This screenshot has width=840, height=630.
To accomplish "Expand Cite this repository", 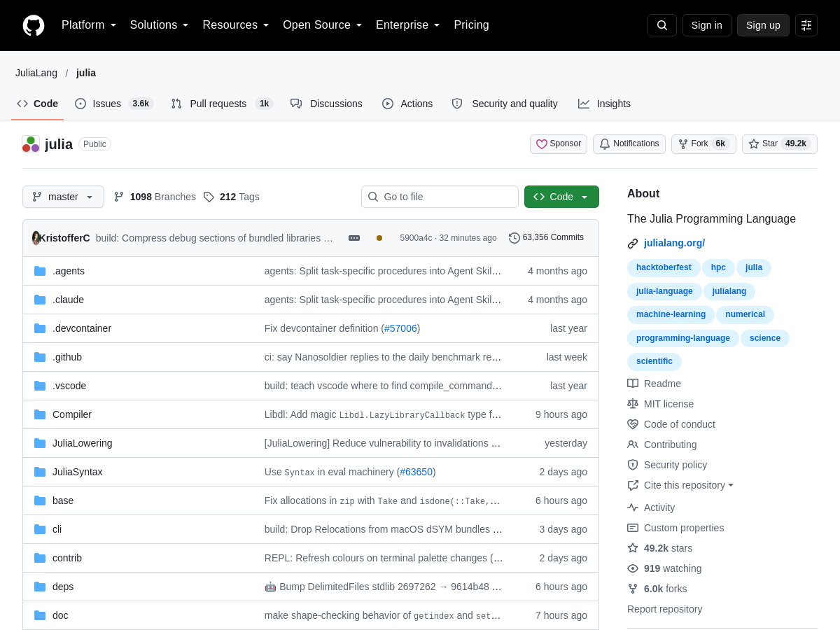I will click(680, 485).
